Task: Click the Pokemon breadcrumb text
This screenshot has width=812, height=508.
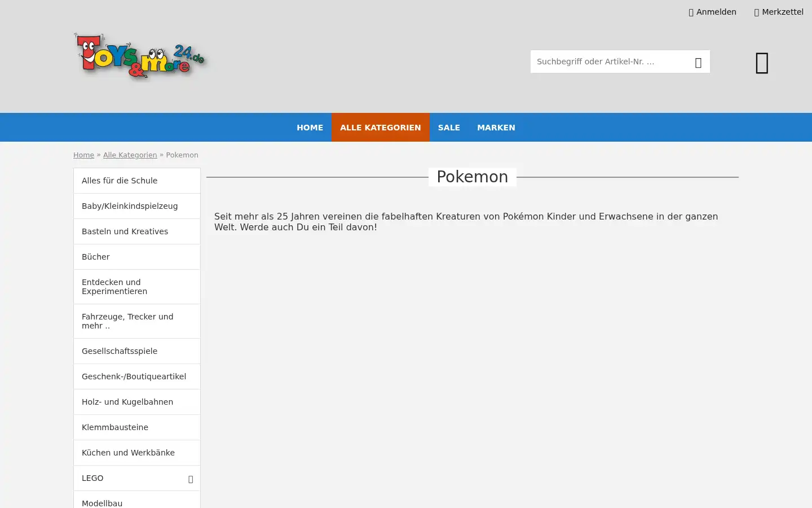Action: (x=182, y=155)
